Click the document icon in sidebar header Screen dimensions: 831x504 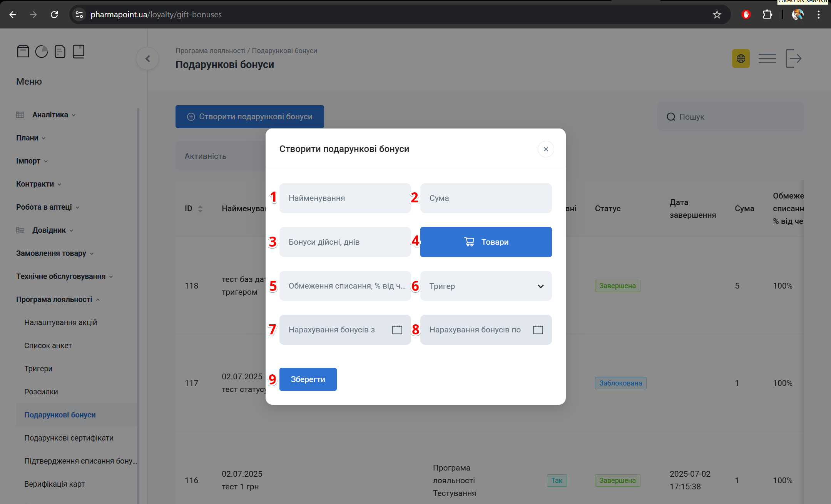click(x=60, y=51)
